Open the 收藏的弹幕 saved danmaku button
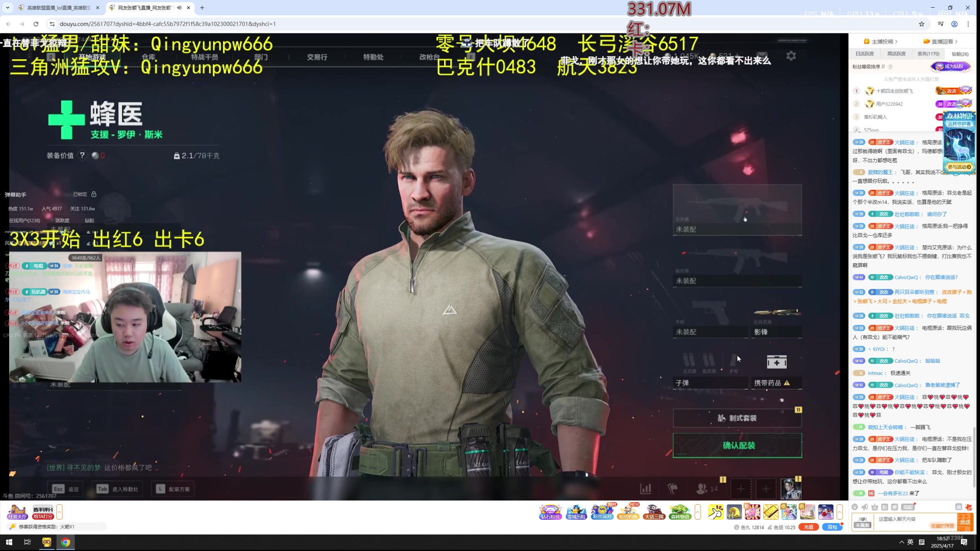The height and width of the screenshot is (551, 980). (x=942, y=526)
